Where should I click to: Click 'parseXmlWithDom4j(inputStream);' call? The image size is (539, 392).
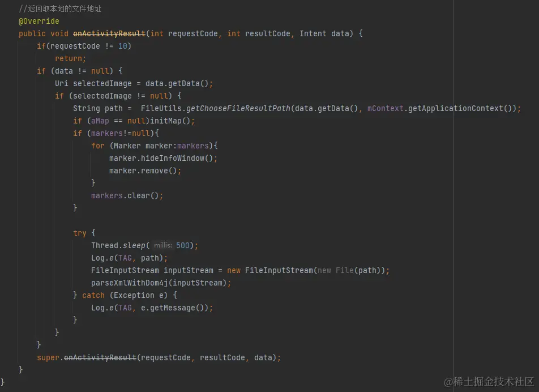click(x=161, y=283)
